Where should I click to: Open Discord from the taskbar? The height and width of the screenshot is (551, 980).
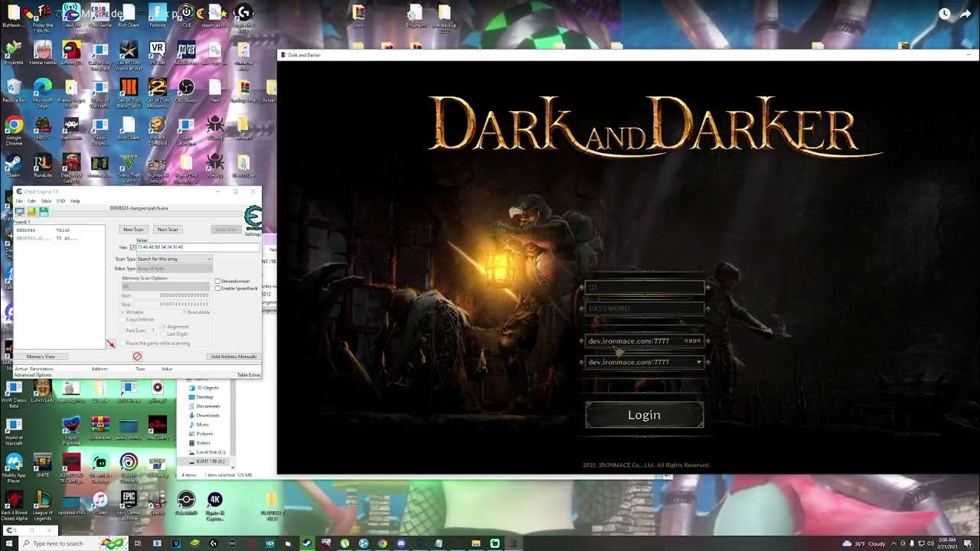tap(400, 543)
